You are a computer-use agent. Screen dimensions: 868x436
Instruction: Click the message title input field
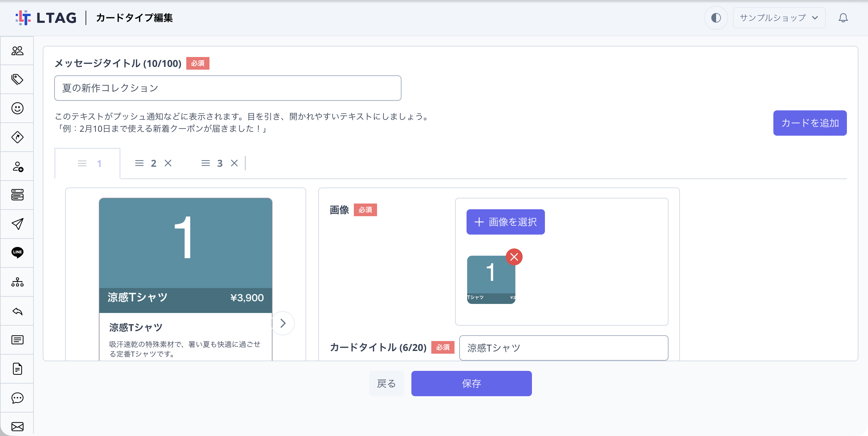[x=228, y=88]
